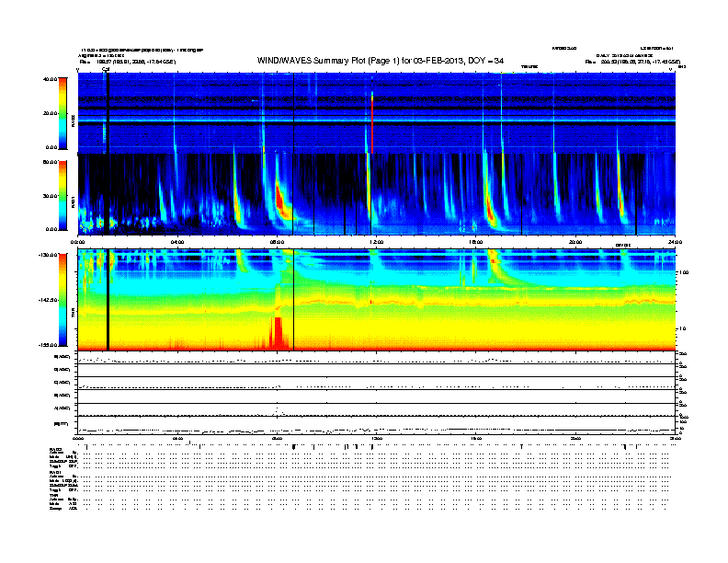Click the 16:00 tick label under RAD1 panel
The width and height of the screenshot is (728, 563).
(x=476, y=242)
